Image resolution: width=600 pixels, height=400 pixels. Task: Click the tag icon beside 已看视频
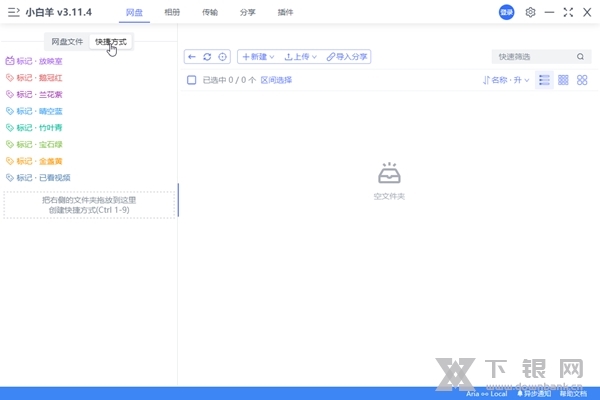point(10,178)
